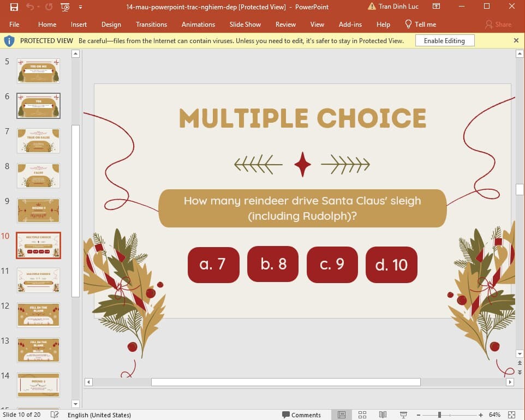Select Normal view in the status bar

[x=342, y=415]
